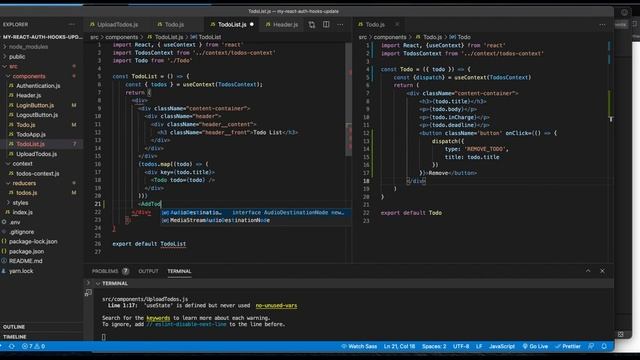640x360 pixels.
Task: Click components breadcrumb in left editor
Action: click(122, 37)
